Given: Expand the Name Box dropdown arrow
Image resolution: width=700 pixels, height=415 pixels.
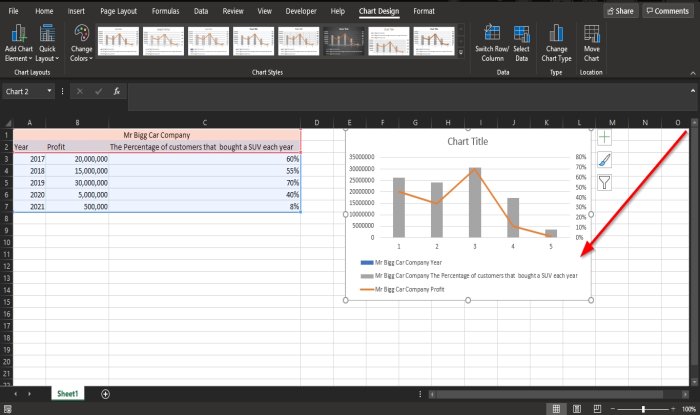Looking at the screenshot, I should click(x=49, y=91).
